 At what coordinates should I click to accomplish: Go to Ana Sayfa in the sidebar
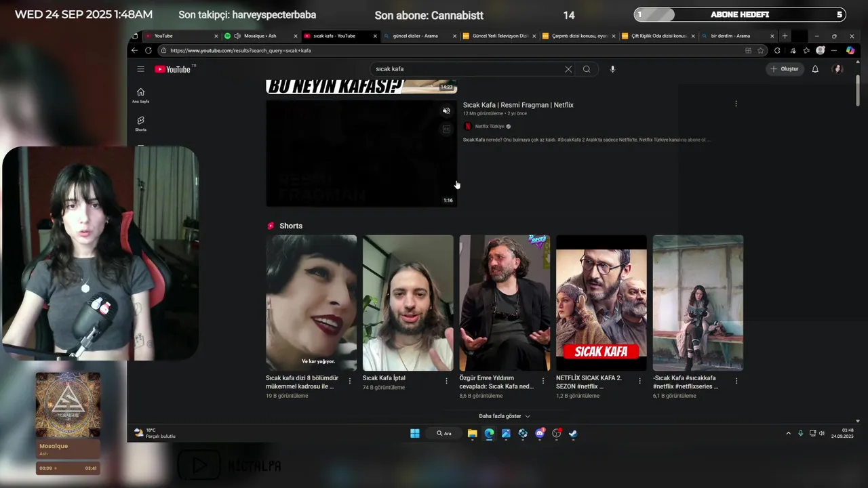coord(140,96)
